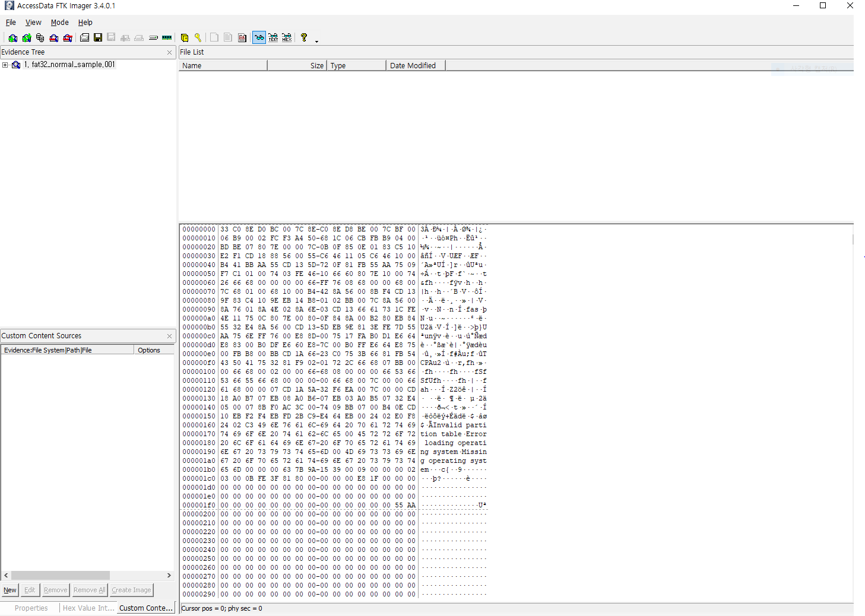This screenshot has width=865, height=616.
Task: Sort file list by Size column
Action: point(297,66)
